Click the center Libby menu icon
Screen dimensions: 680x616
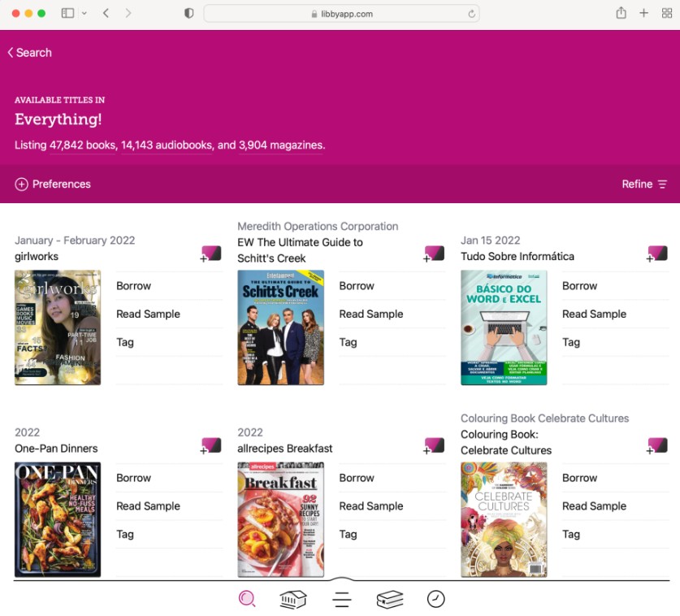[x=341, y=599]
